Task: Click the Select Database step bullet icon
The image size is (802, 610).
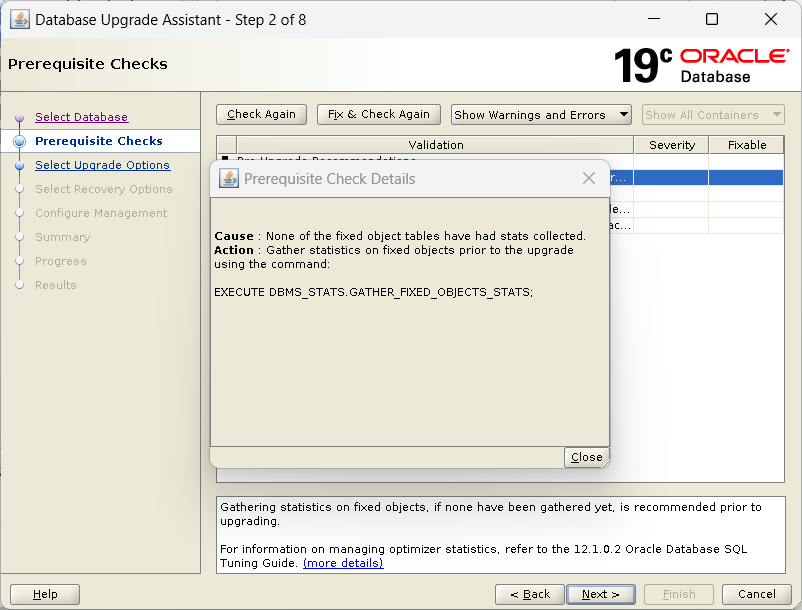Action: tap(19, 118)
